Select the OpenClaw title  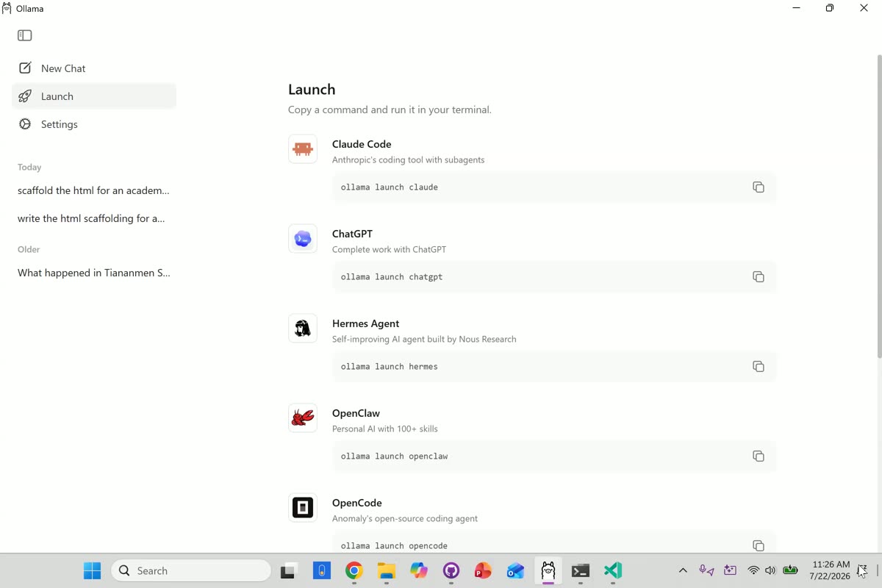(356, 413)
